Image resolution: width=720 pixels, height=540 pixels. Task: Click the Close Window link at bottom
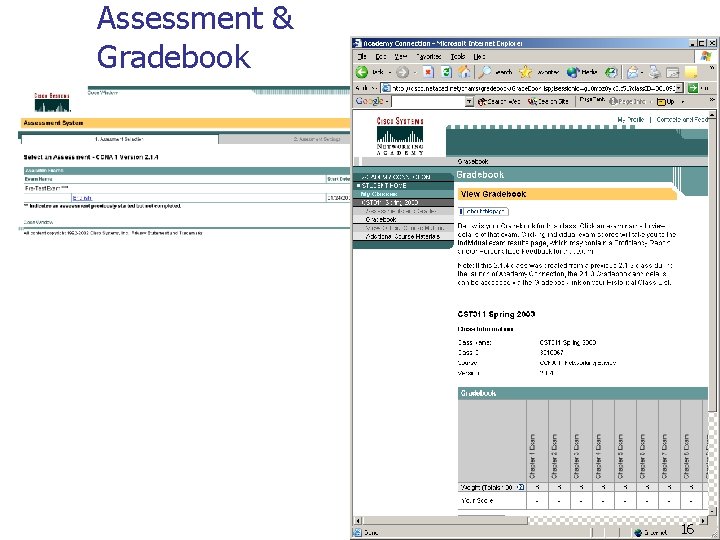coord(38,222)
